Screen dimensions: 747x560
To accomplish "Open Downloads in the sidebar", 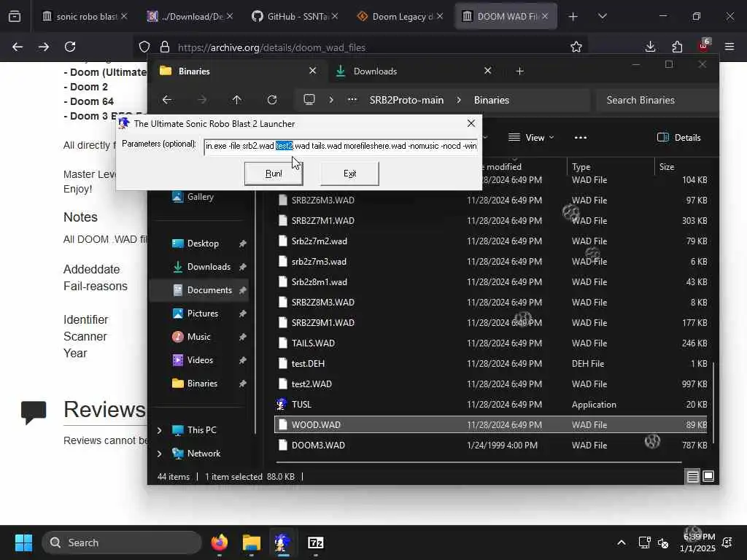I will point(209,267).
